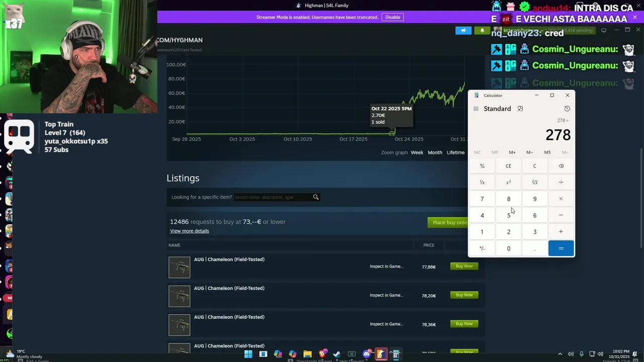644x362 pixels.
Task: Click the listings search input field
Action: point(273,197)
